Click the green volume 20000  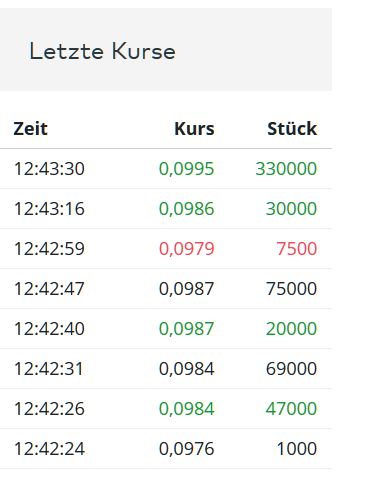tap(291, 329)
